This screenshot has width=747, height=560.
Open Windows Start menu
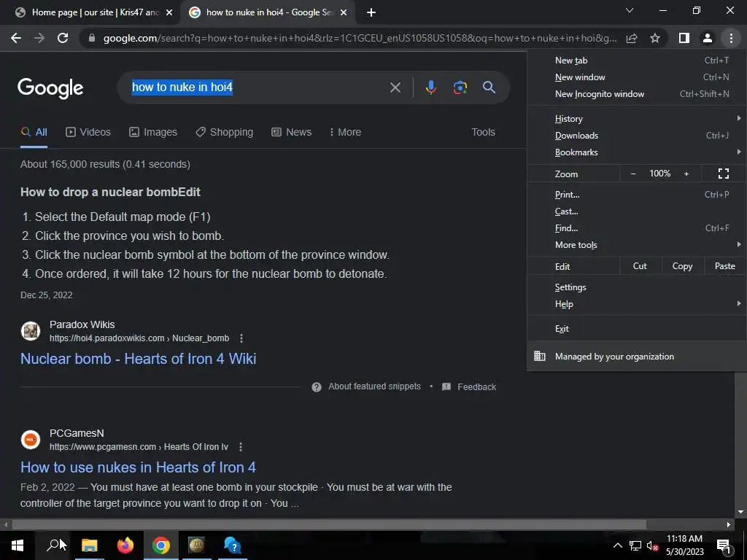[x=18, y=545]
